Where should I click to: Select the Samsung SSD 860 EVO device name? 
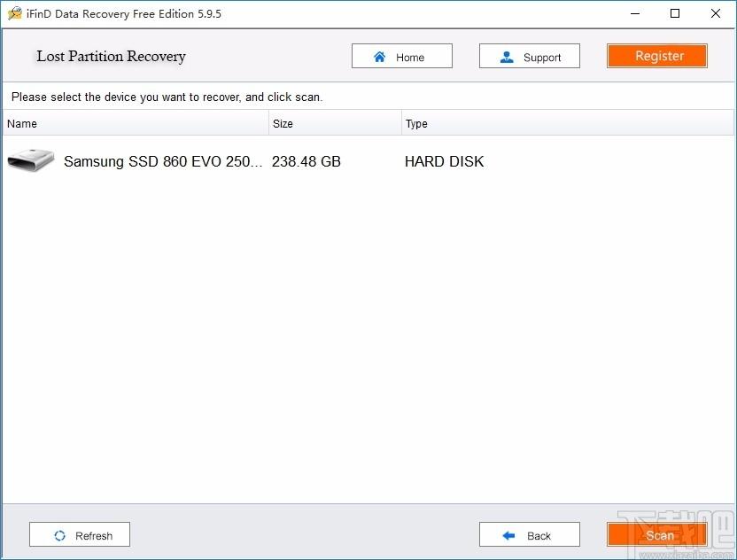[163, 161]
